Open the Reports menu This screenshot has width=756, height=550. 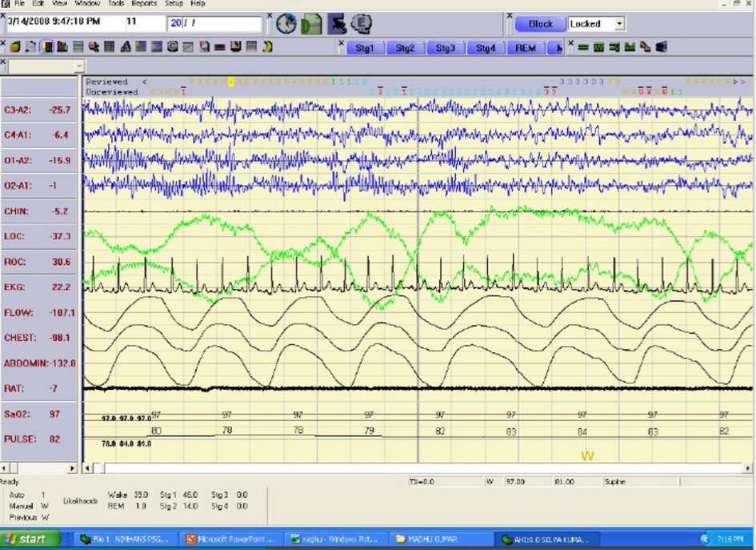pos(144,3)
